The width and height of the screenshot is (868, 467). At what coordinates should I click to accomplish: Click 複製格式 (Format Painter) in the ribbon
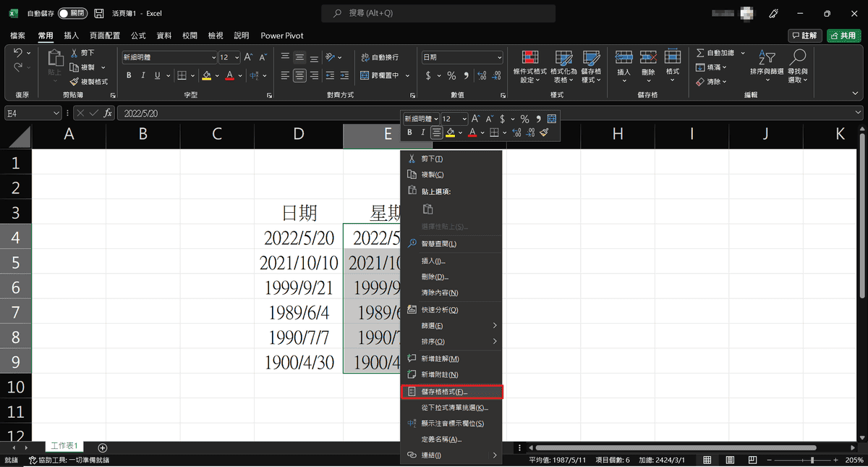[89, 82]
